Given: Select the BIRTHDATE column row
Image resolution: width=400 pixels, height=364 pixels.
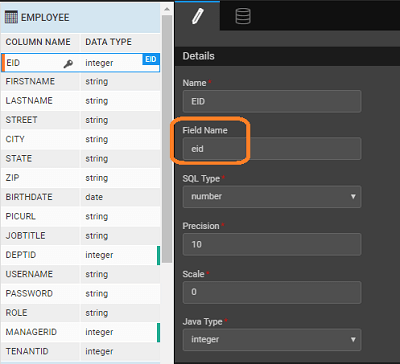Looking at the screenshot, I should tap(80, 197).
